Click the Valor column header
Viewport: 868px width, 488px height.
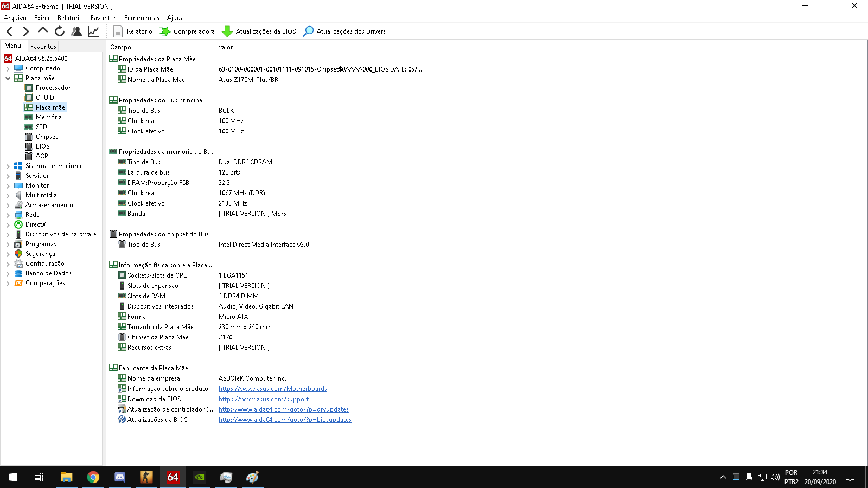(x=321, y=47)
